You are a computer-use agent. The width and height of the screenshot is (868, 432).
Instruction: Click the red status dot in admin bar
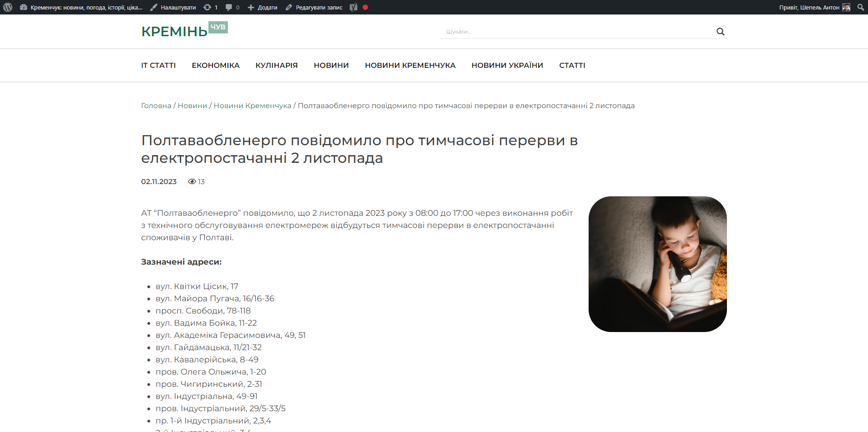click(365, 7)
